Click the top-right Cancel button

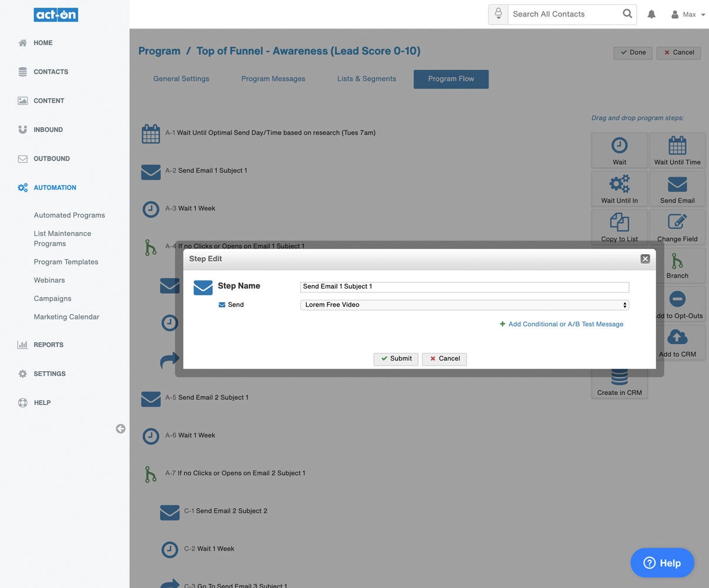coord(678,52)
